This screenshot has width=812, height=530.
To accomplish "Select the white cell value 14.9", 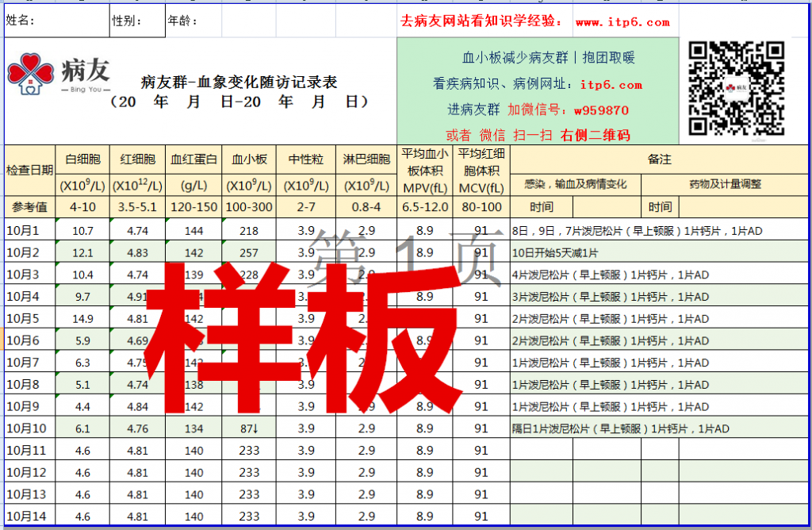I will 82,319.
